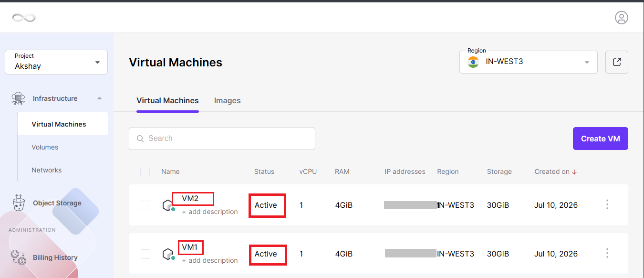Focus the Search input field
The width and height of the screenshot is (644, 278).
[x=222, y=139]
